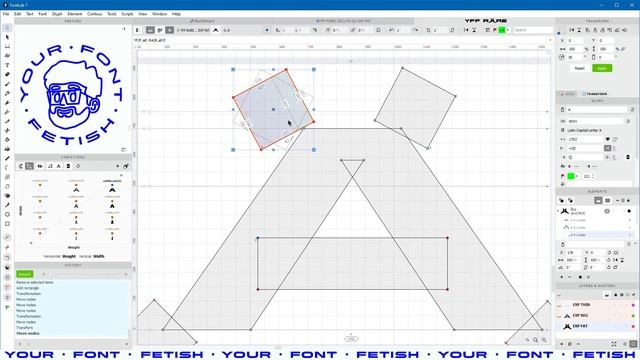Open the Contour menu
640x360 pixels.
94,14
